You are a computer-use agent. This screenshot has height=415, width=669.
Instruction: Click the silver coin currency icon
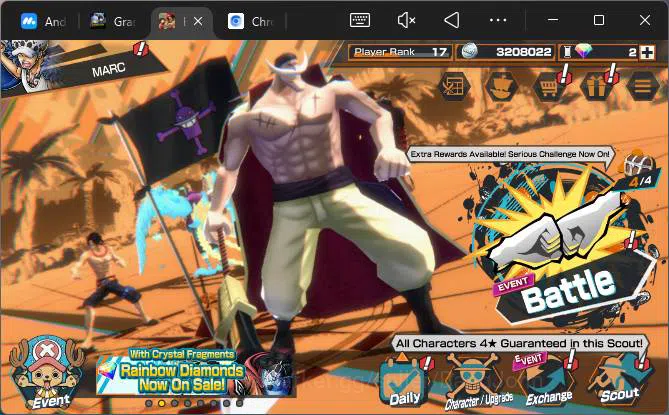469,52
